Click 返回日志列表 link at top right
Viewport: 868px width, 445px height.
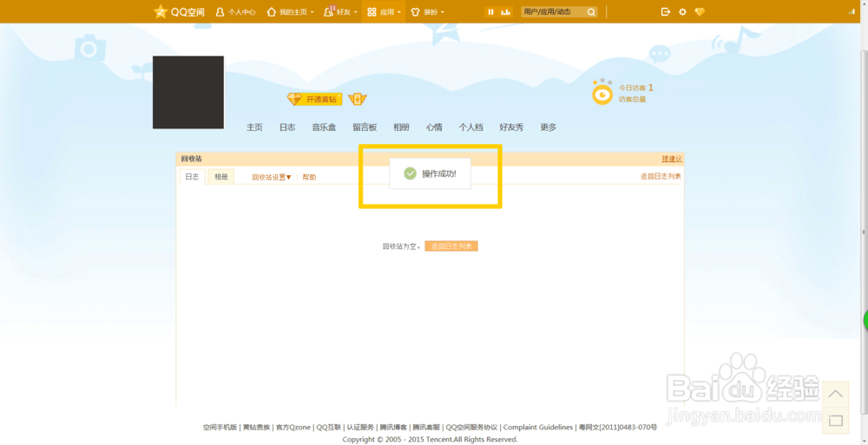661,177
